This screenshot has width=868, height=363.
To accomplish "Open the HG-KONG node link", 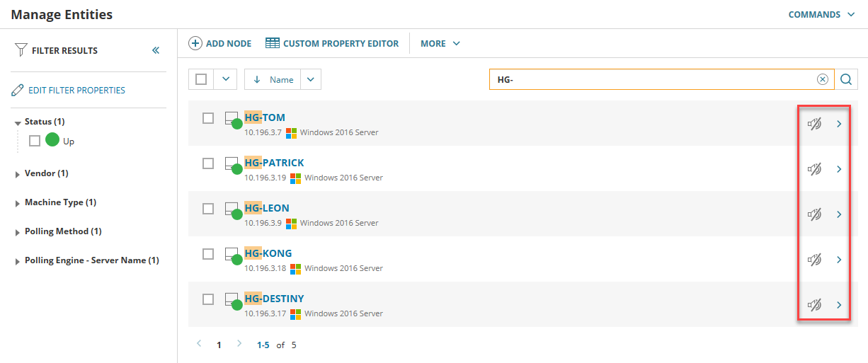I will tap(268, 253).
